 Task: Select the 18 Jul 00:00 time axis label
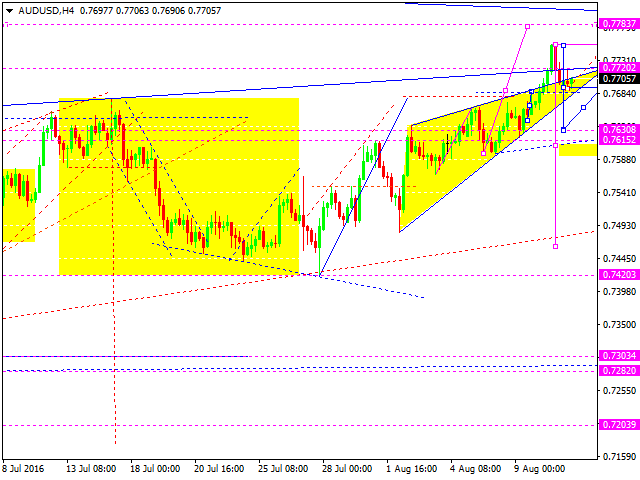click(x=156, y=469)
